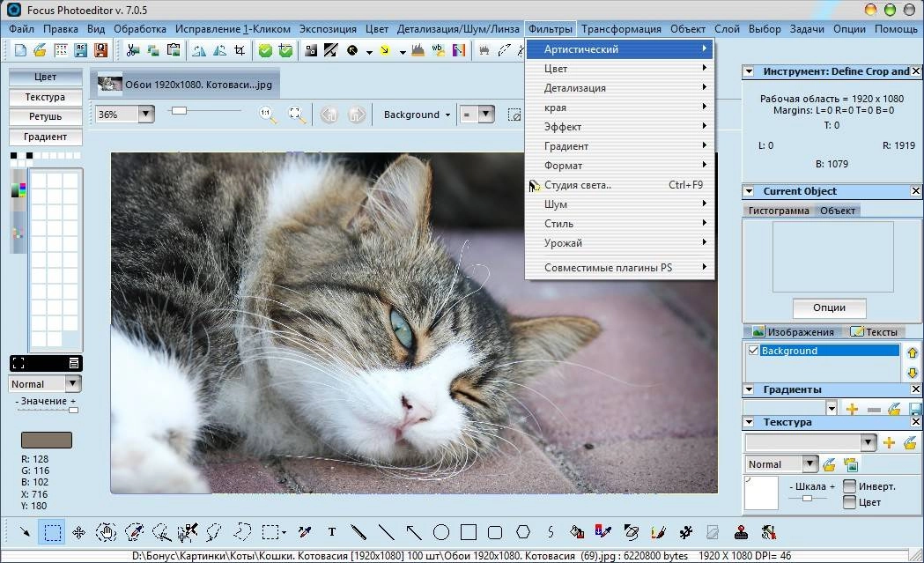Add a gradient with the plus icon
The width and height of the screenshot is (924, 563).
[852, 409]
